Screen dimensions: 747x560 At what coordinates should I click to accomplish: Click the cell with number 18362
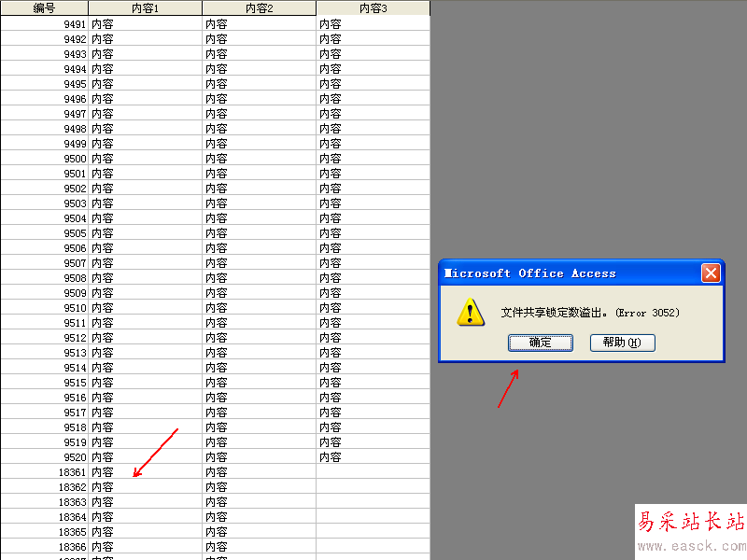click(x=44, y=487)
